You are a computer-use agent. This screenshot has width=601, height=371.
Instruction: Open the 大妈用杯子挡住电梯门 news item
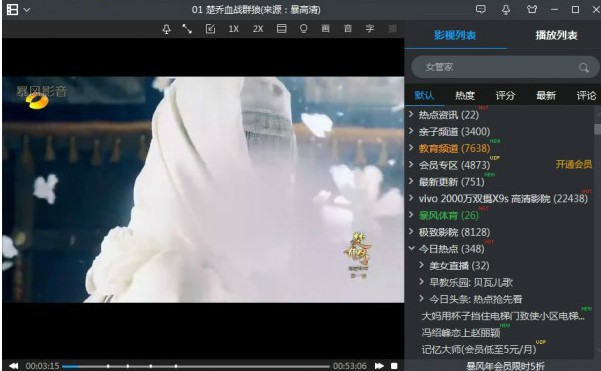pos(503,316)
